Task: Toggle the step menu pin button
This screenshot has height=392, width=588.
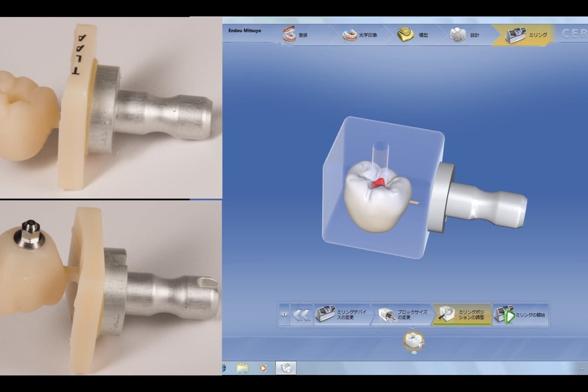Action: [284, 314]
